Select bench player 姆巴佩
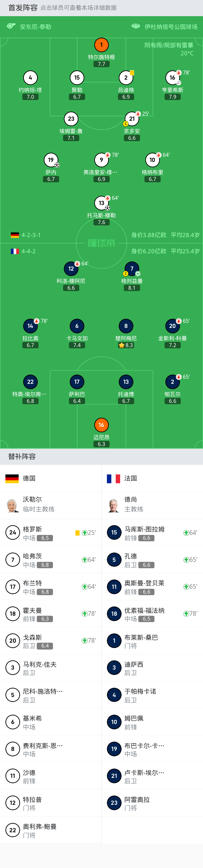The image size is (203, 868). coord(152,722)
